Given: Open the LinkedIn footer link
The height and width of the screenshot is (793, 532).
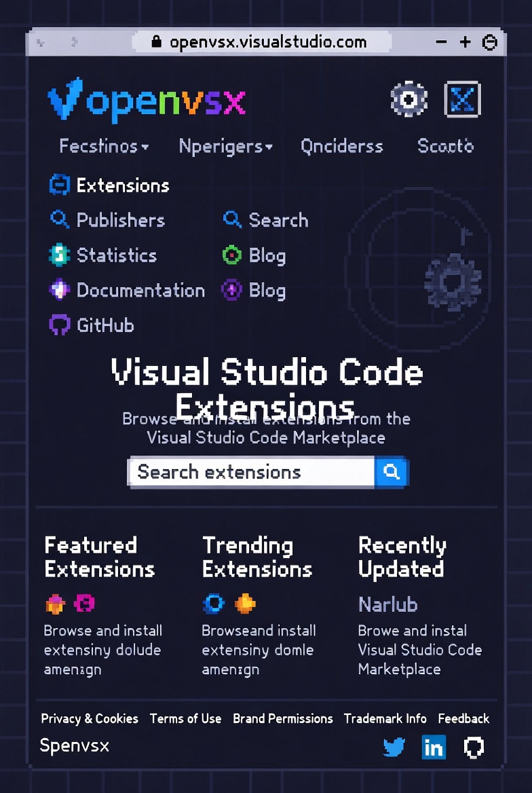Looking at the screenshot, I should point(434,747).
